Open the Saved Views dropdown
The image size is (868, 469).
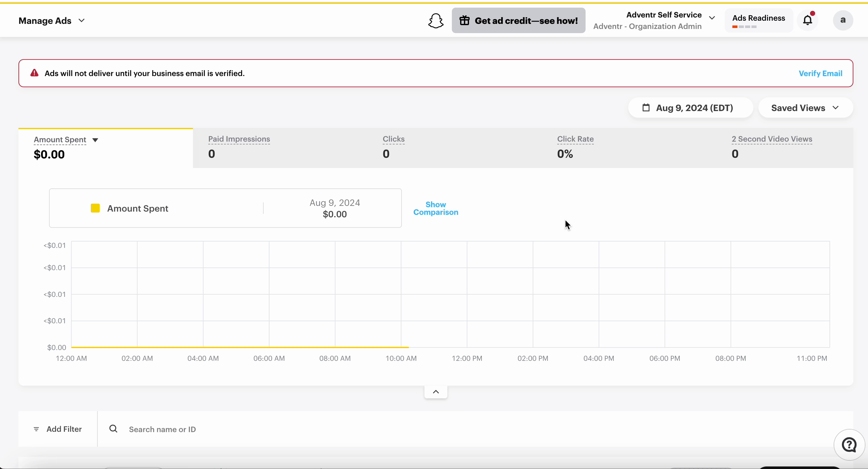[805, 108]
